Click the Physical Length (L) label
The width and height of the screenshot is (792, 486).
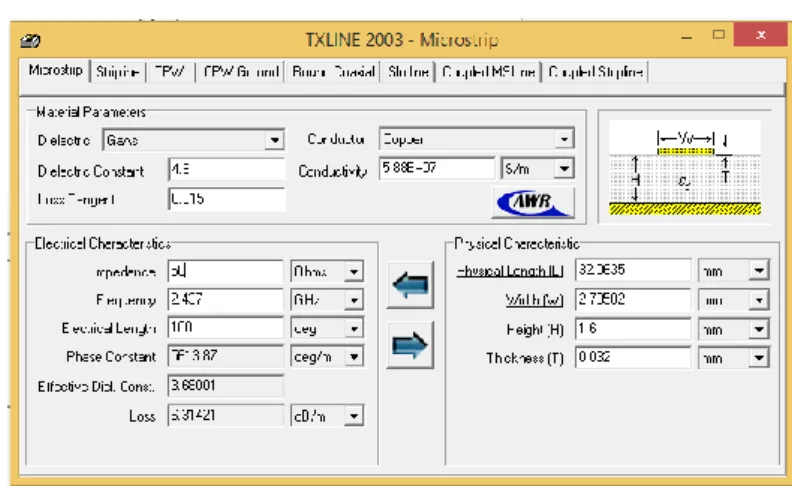510,271
